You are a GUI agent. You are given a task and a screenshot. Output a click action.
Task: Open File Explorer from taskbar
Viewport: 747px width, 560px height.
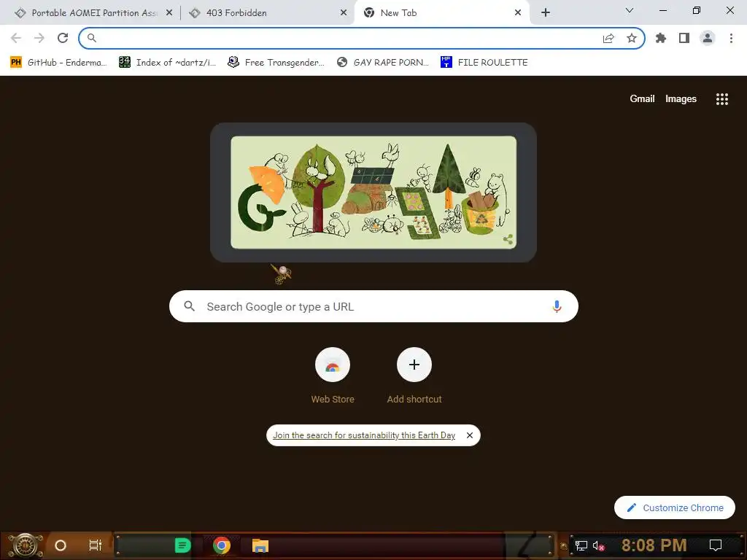click(x=260, y=545)
